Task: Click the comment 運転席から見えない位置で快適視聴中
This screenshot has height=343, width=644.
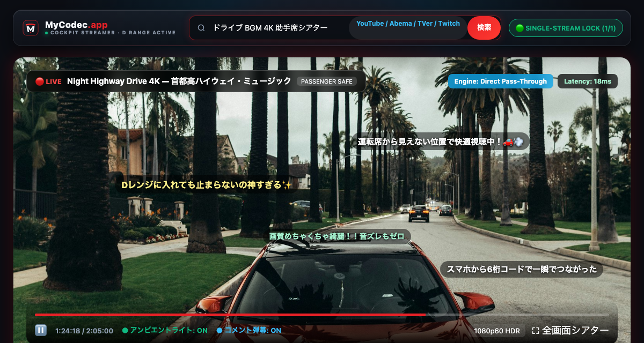Action: [x=441, y=141]
